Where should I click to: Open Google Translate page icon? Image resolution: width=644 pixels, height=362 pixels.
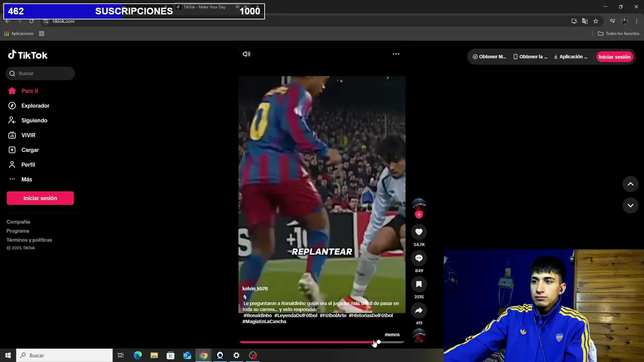click(585, 21)
